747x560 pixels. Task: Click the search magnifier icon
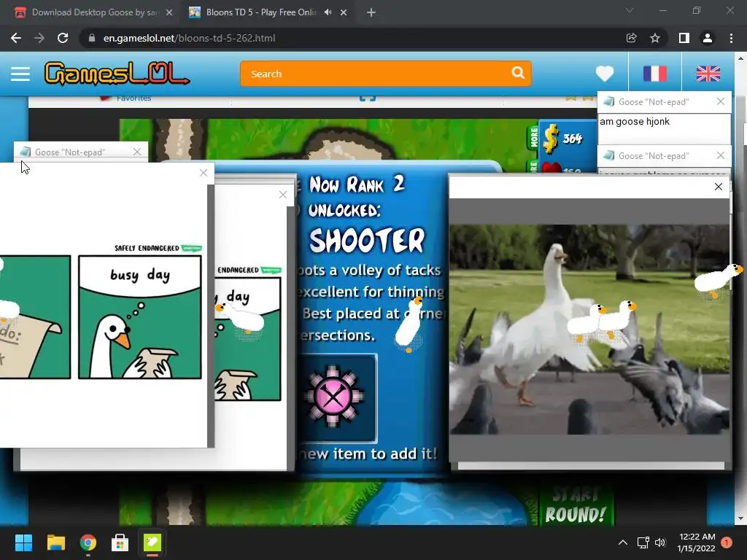coord(518,73)
